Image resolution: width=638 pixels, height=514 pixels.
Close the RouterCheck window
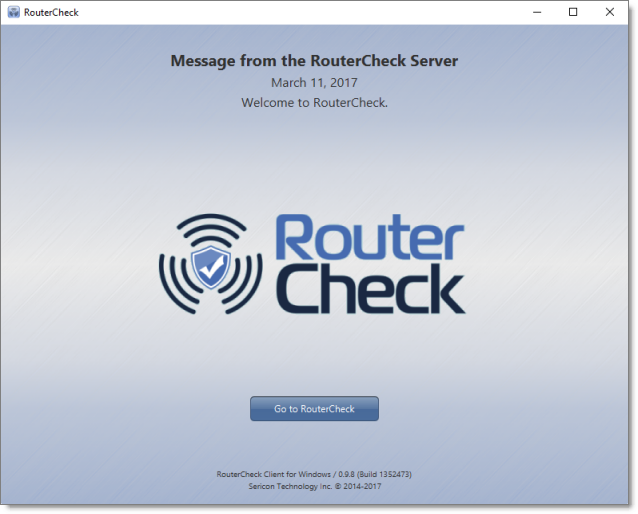pyautogui.click(x=610, y=12)
